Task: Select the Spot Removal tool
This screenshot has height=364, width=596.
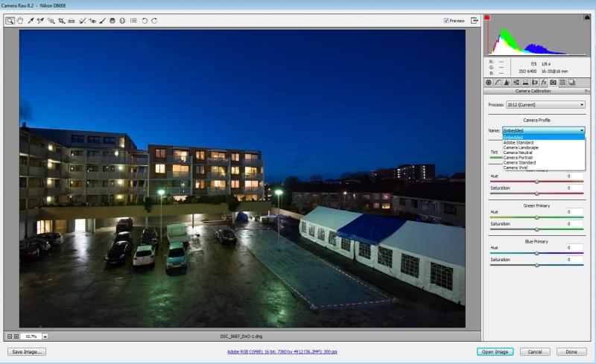Action: click(82, 21)
